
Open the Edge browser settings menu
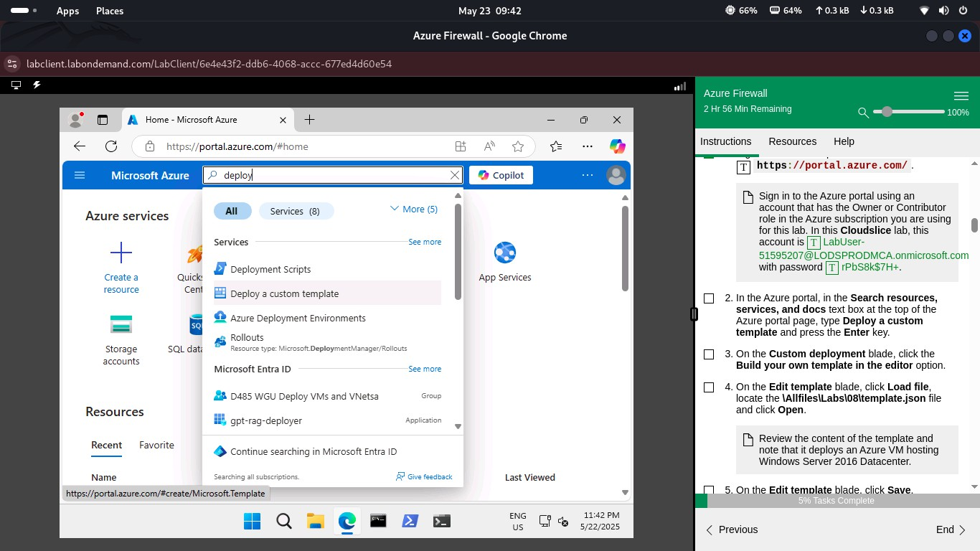pyautogui.click(x=588, y=146)
